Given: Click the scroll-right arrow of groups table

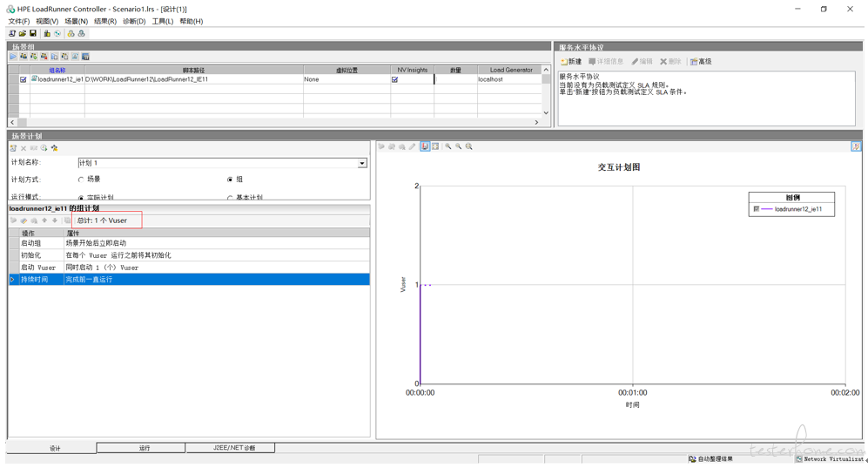Looking at the screenshot, I should pyautogui.click(x=536, y=122).
